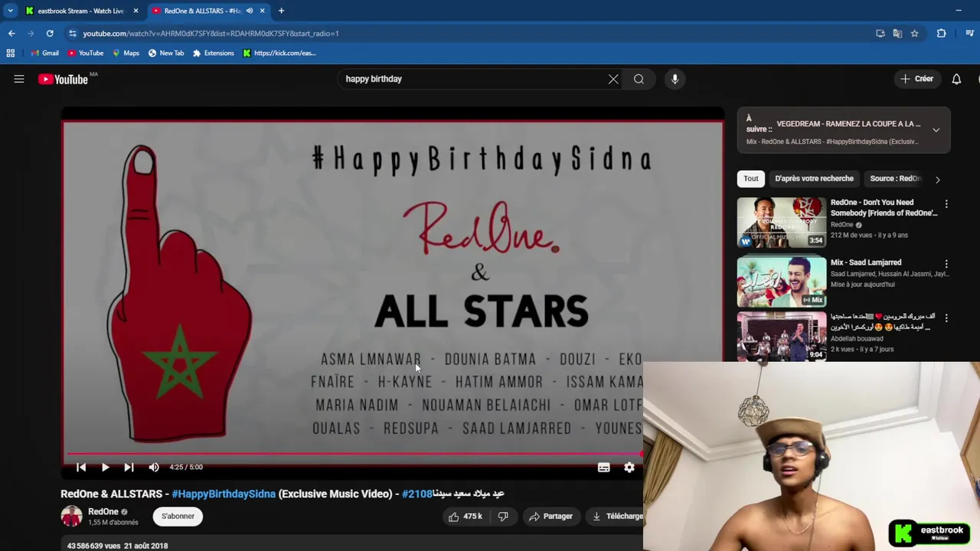Screen dimensions: 980x551
Task: Open options menu for Abdellah bouawad video
Action: point(946,318)
